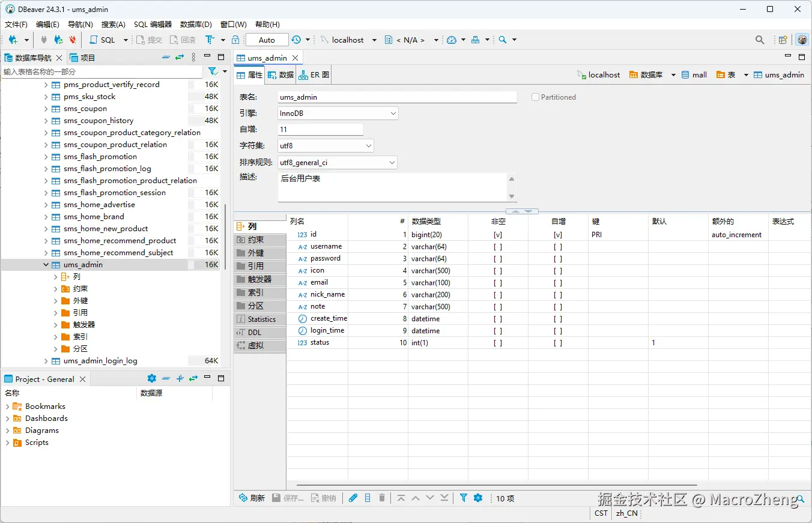812x523 pixels.
Task: Open the 引擎 InnoDB dropdown
Action: pyautogui.click(x=338, y=113)
